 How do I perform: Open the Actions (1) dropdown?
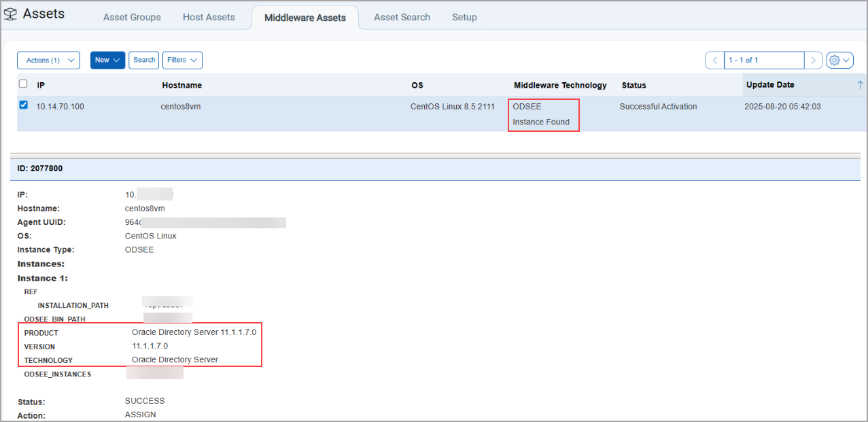tap(48, 60)
